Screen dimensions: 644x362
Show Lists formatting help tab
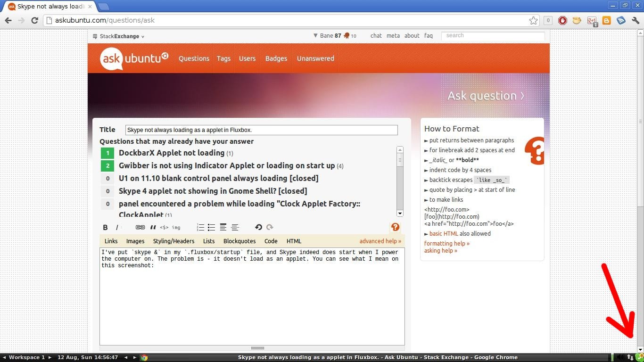point(209,241)
